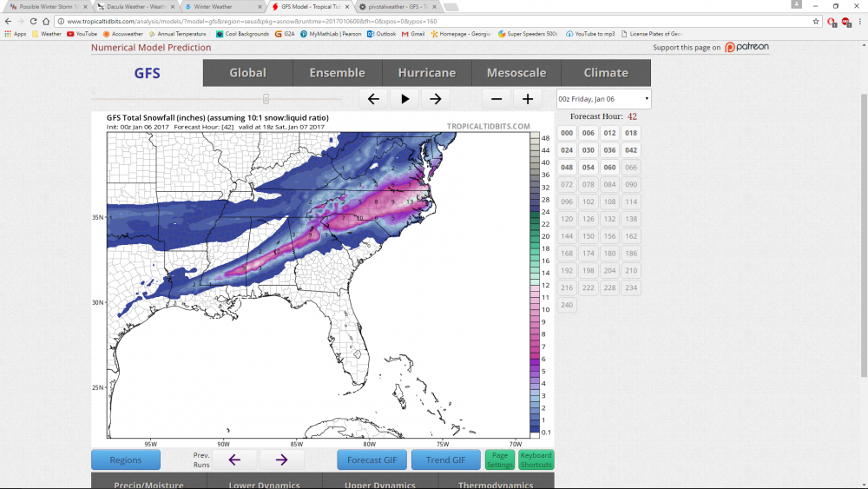Select the Global models category
Image resolution: width=868 pixels, height=489 pixels.
click(x=248, y=73)
